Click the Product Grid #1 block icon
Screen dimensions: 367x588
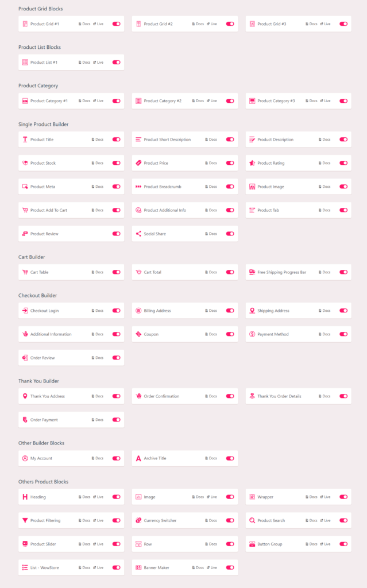pos(25,24)
